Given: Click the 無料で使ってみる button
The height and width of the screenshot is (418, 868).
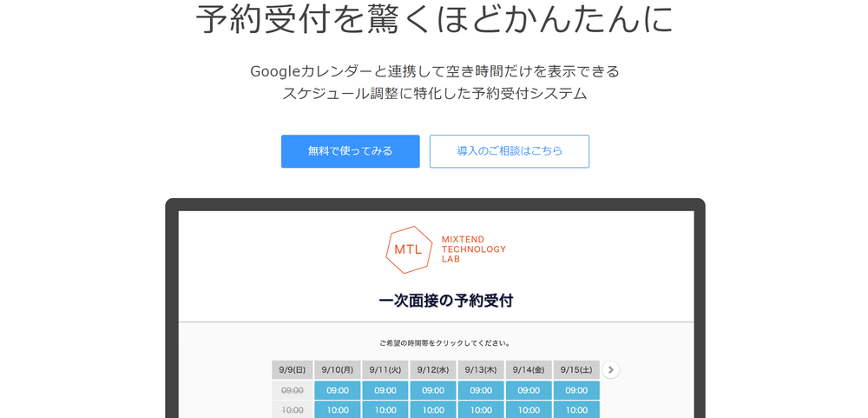Looking at the screenshot, I should pyautogui.click(x=350, y=151).
